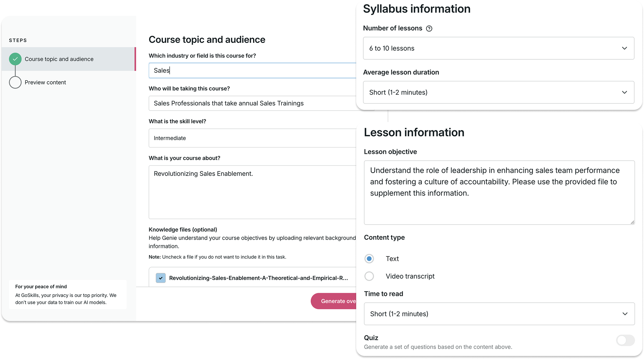
Task: Select the Preview content step
Action: pyautogui.click(x=46, y=82)
